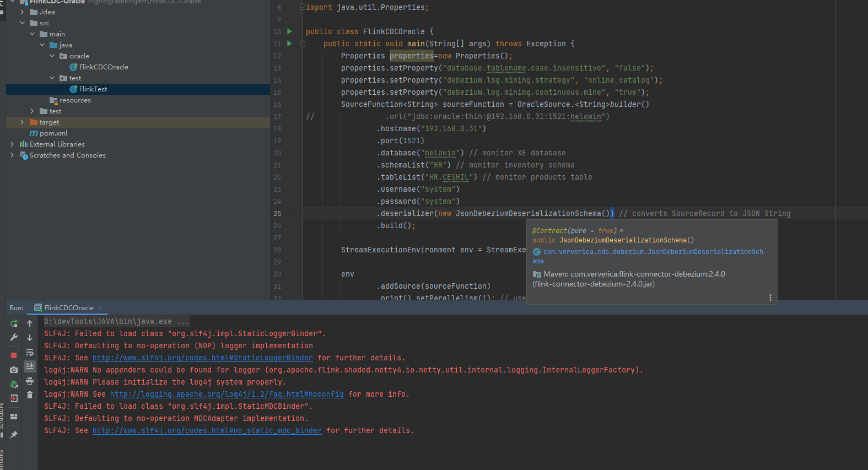Collapse the test package under java

pos(52,78)
